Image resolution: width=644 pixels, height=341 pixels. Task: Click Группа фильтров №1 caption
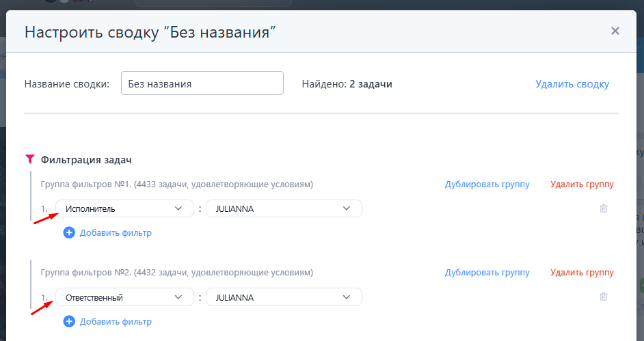point(176,185)
